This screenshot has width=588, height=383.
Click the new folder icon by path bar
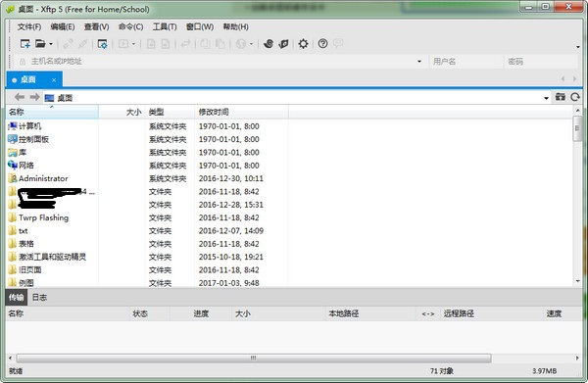coord(561,97)
